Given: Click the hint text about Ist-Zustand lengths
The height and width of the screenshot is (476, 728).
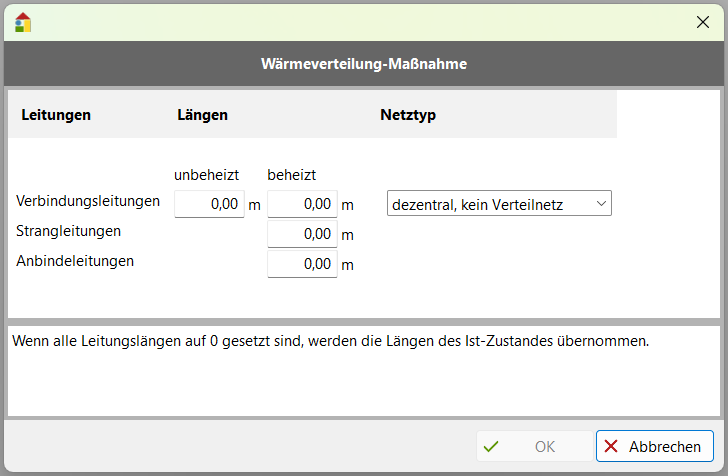Looking at the screenshot, I should (330, 341).
